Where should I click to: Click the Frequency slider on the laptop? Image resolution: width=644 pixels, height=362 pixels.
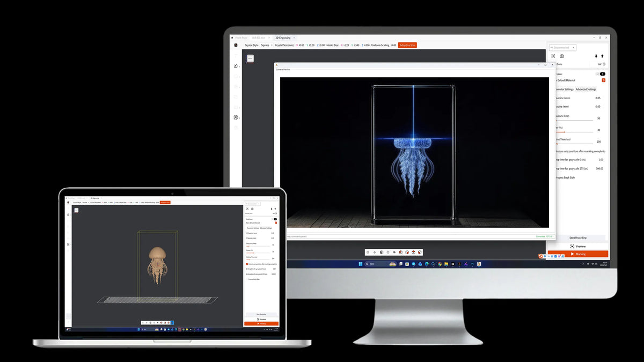click(x=258, y=246)
